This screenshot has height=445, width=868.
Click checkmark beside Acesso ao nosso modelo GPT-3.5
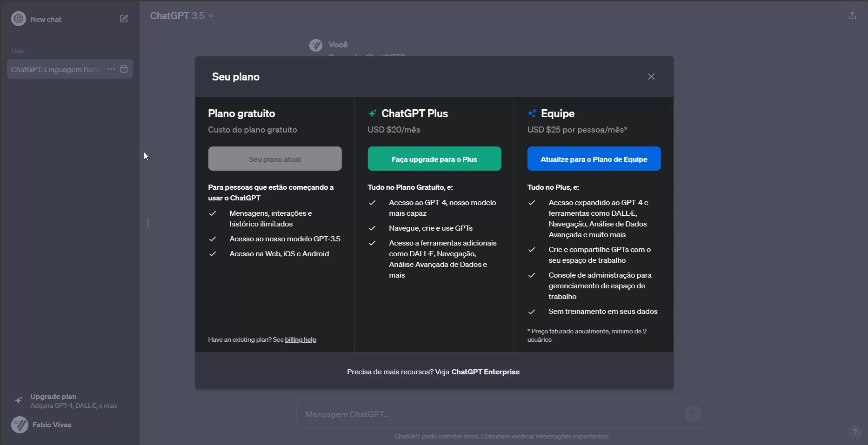point(213,239)
